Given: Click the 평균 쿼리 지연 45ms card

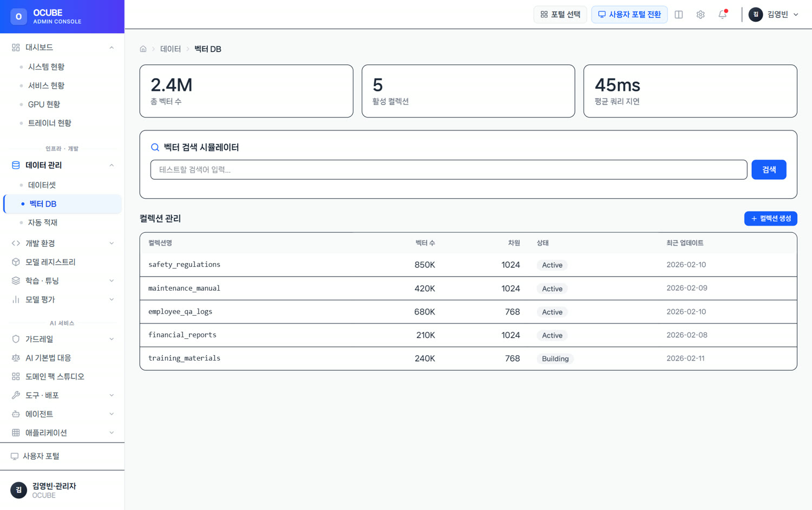Looking at the screenshot, I should [690, 91].
